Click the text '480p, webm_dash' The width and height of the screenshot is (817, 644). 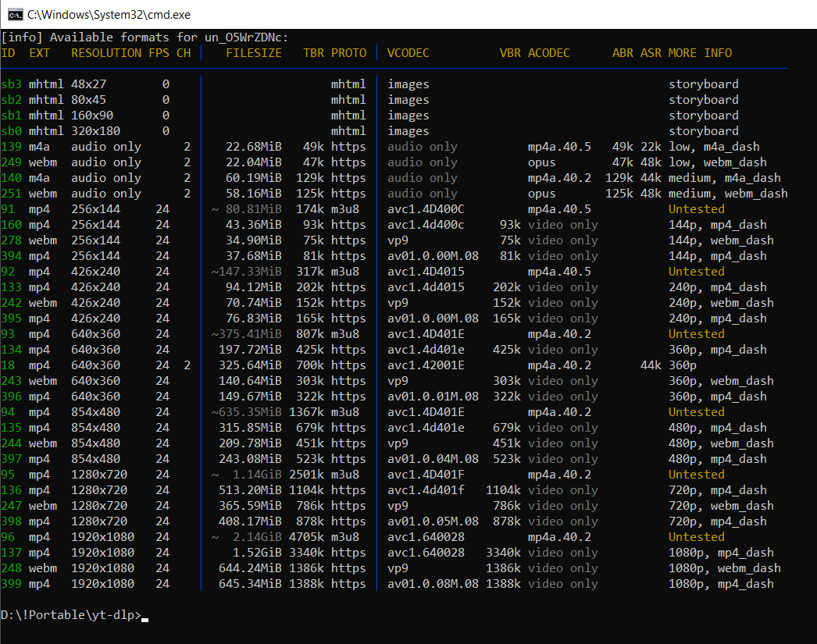721,443
